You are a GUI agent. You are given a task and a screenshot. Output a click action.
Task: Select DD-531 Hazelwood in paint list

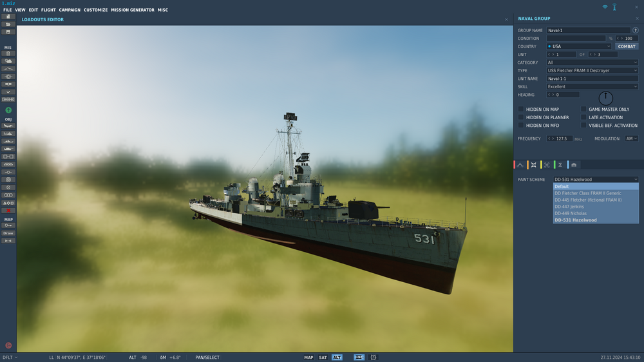click(596, 220)
